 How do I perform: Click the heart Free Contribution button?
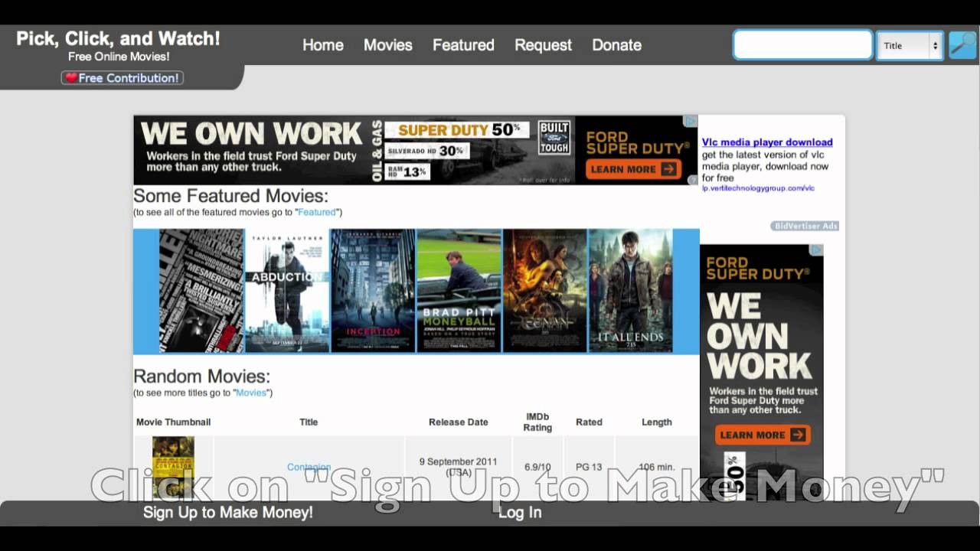tap(122, 78)
